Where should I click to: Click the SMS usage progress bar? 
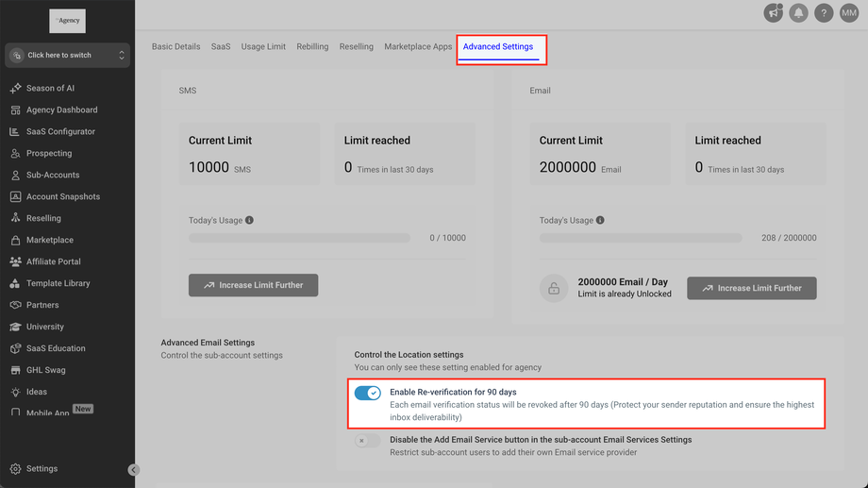(x=299, y=238)
